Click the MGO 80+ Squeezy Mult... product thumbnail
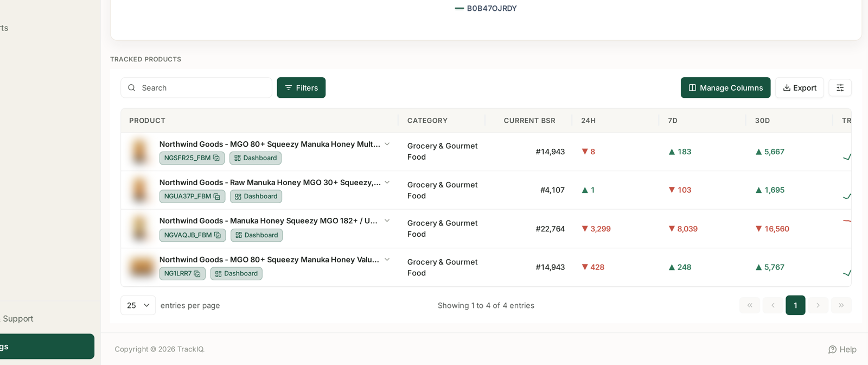The width and height of the screenshot is (868, 365). pos(140,152)
